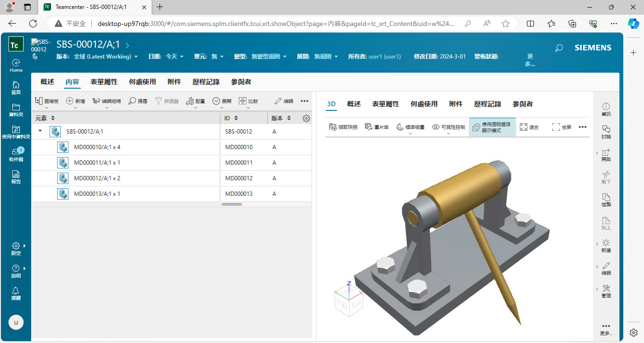Open 資訊 info panel on right
The height and width of the screenshot is (343, 644).
pyautogui.click(x=606, y=109)
